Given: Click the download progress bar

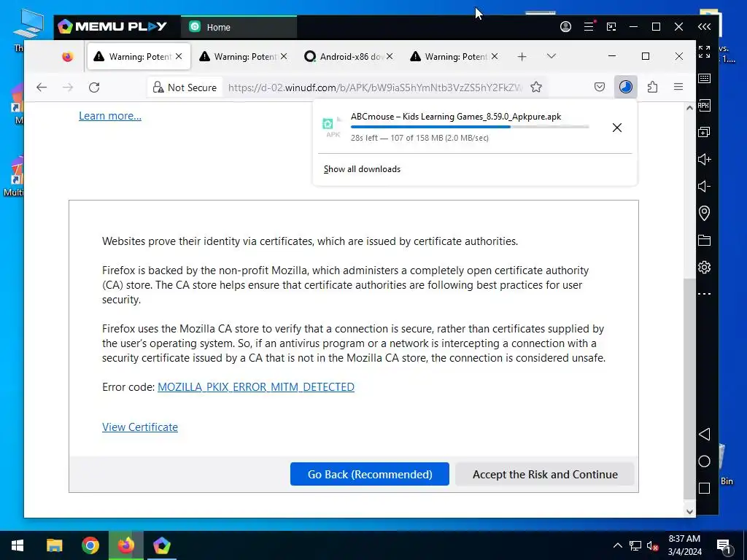Looking at the screenshot, I should (x=470, y=127).
